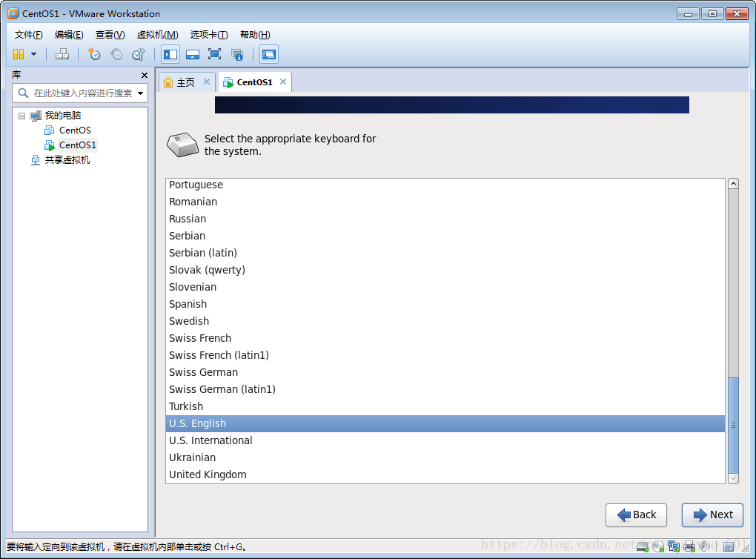Select Swiss French keyboard layout
The width and height of the screenshot is (756, 559).
point(445,338)
